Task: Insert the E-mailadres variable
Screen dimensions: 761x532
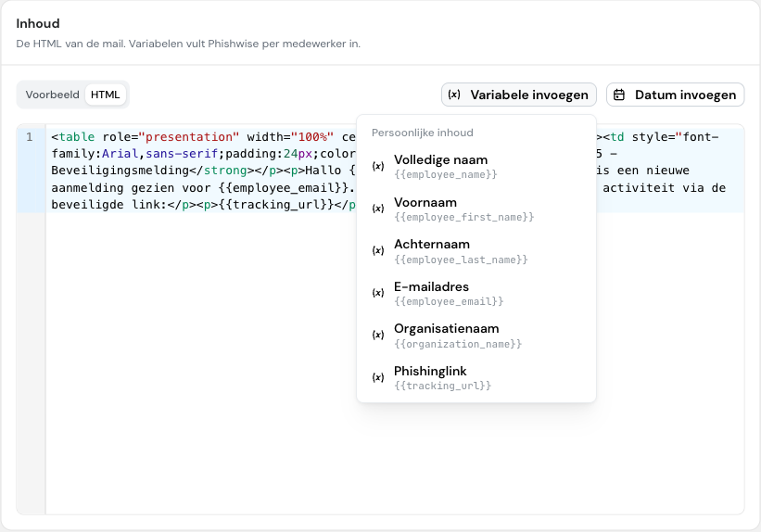Action: 476,293
